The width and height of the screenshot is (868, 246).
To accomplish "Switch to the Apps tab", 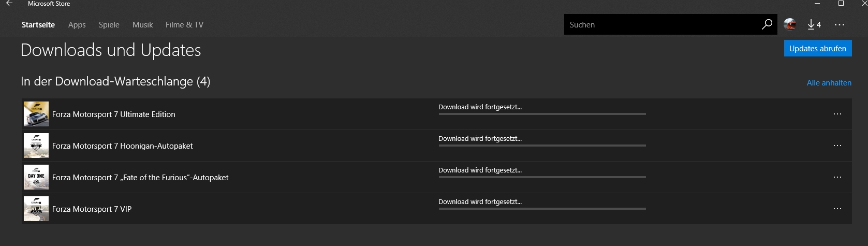I will (x=77, y=25).
